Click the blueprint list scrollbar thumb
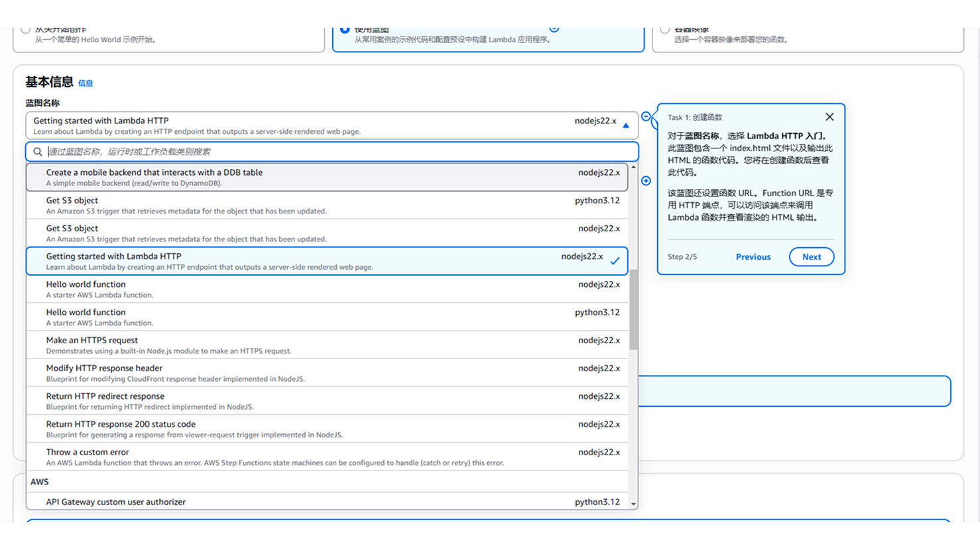 pos(633,309)
